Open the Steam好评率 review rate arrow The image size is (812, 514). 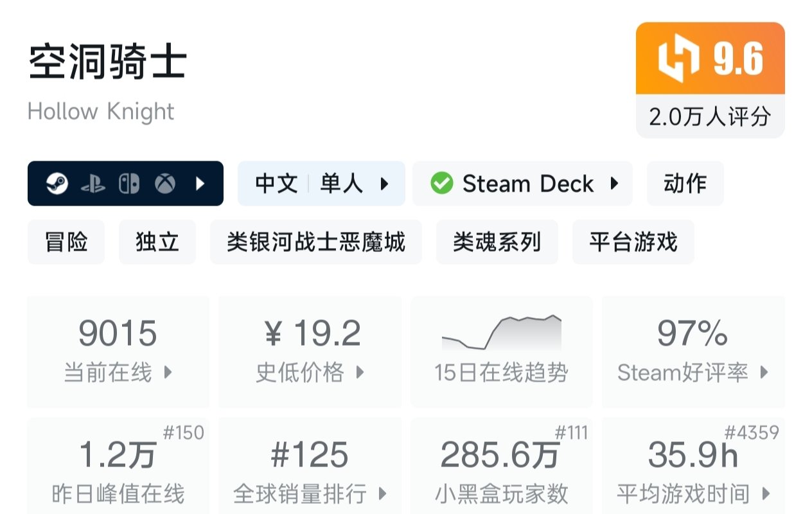tap(764, 372)
